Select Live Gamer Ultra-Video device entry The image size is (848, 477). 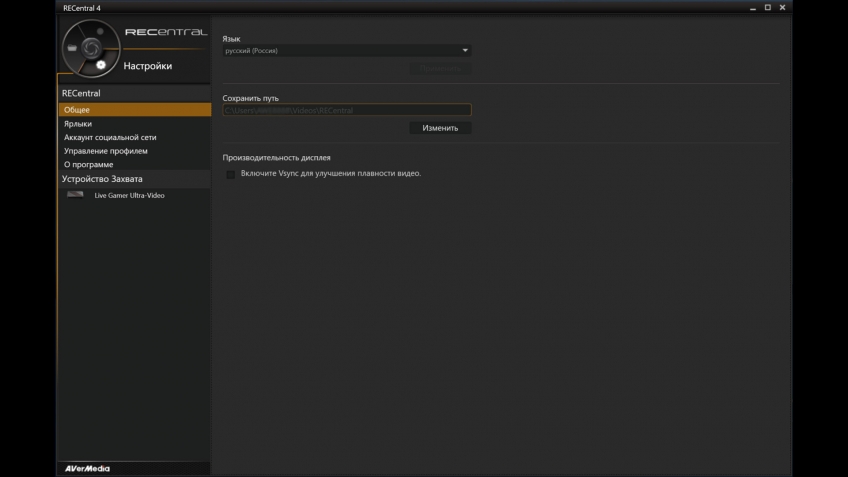[129, 195]
